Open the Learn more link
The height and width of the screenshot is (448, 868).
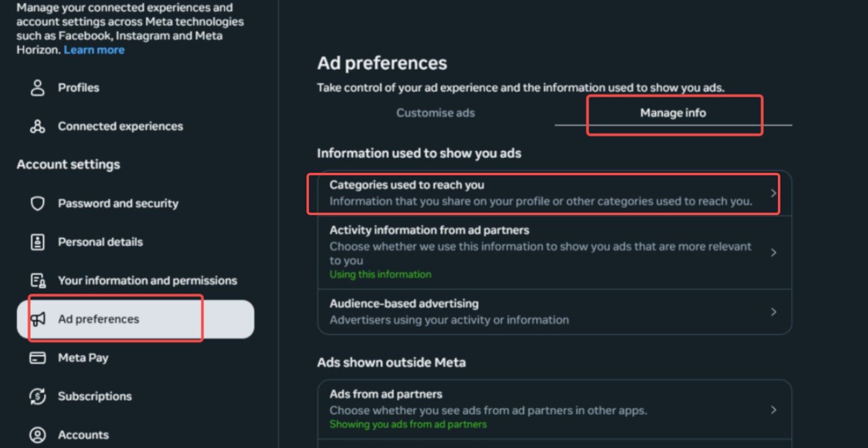click(94, 50)
